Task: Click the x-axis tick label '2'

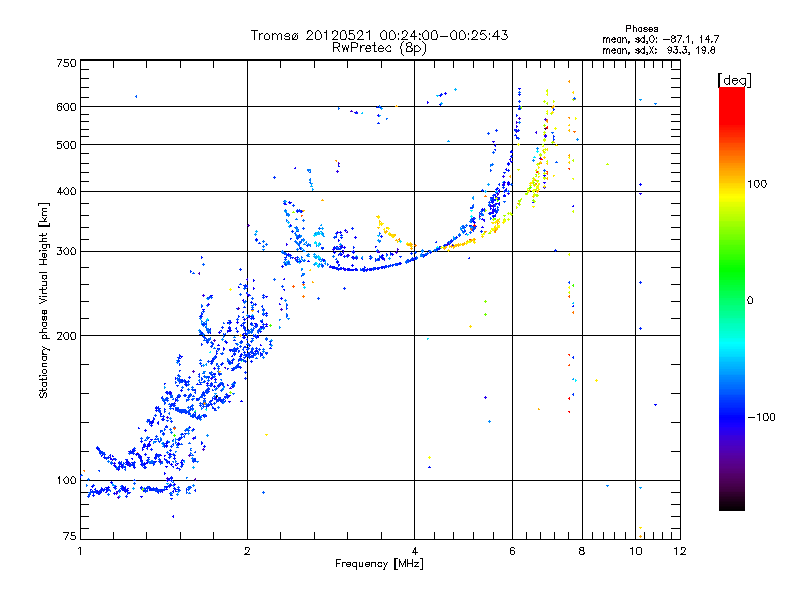Action: [x=247, y=552]
